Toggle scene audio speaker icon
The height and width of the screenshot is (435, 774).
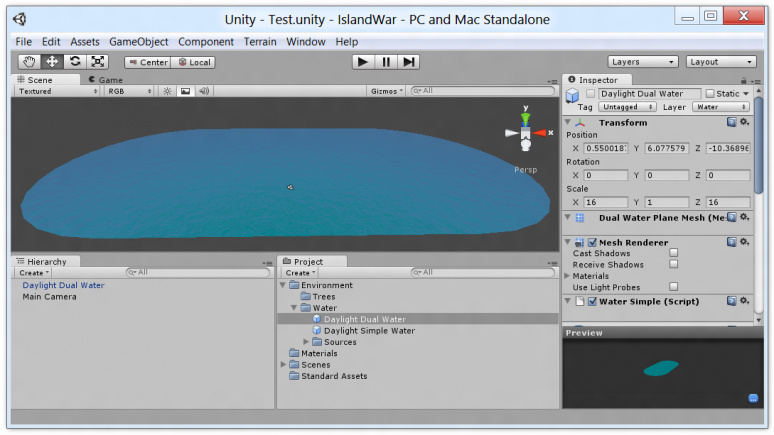(x=204, y=91)
